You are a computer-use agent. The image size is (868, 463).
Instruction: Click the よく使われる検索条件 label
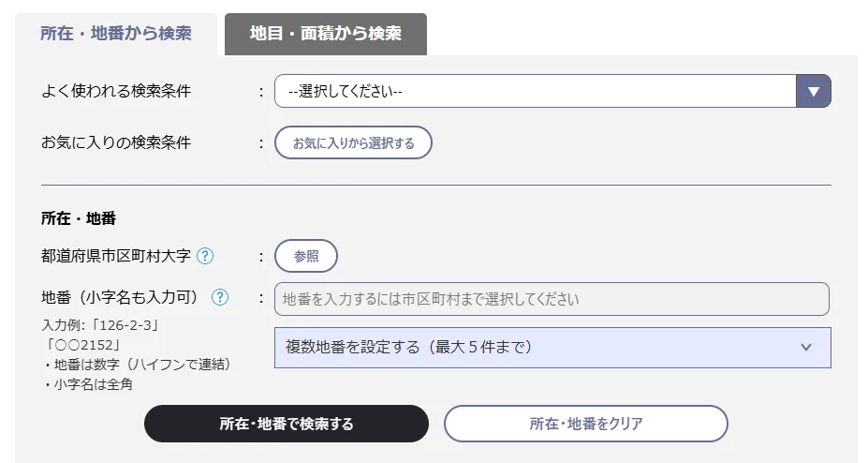coord(116,91)
